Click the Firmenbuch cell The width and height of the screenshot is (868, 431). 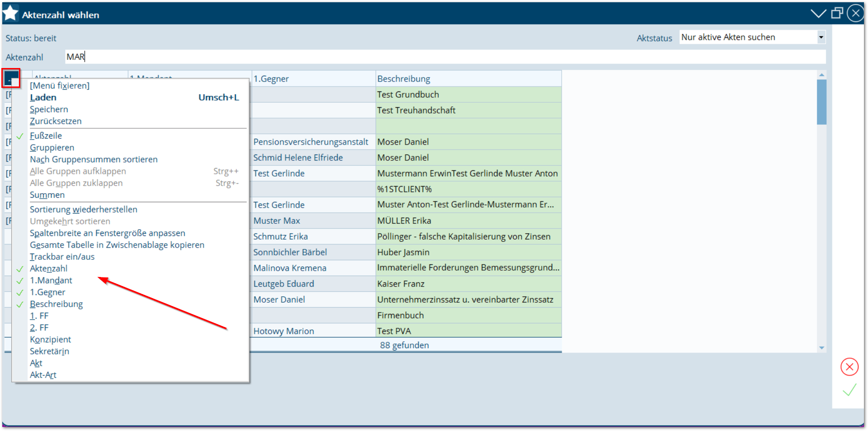(468, 315)
